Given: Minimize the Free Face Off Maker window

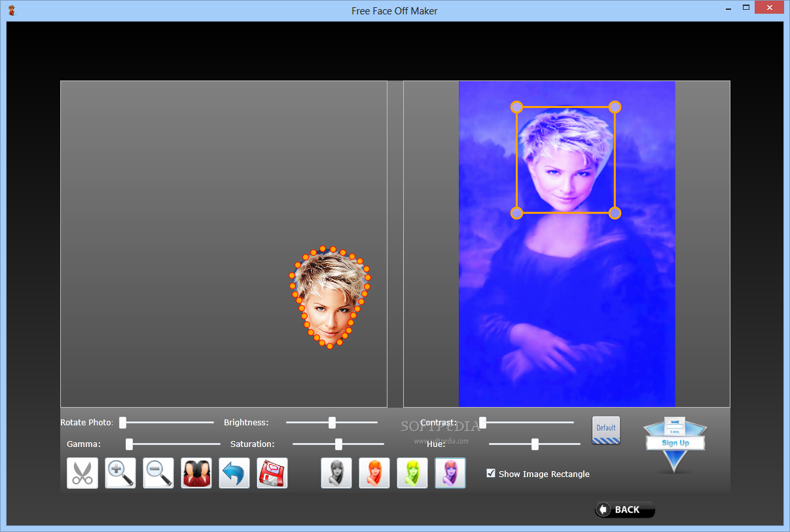Looking at the screenshot, I should pos(729,8).
